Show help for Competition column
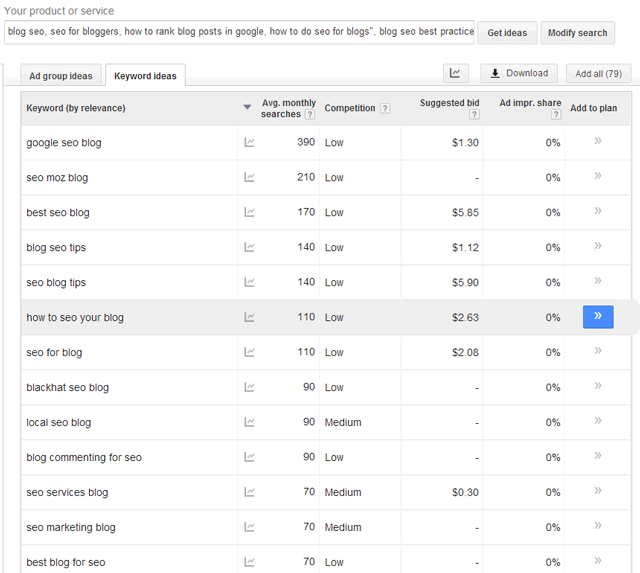 click(x=385, y=108)
